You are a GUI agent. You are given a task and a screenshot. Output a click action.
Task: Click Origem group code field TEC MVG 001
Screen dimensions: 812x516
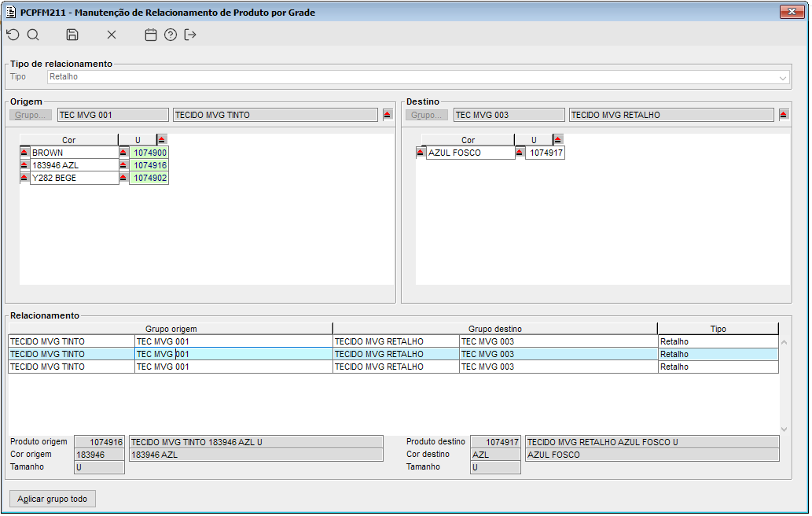(x=113, y=115)
